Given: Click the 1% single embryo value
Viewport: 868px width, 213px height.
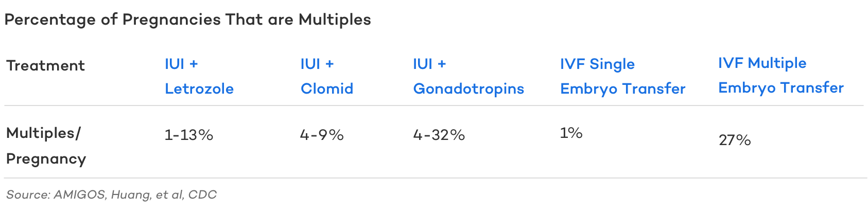Looking at the screenshot, I should [x=571, y=133].
